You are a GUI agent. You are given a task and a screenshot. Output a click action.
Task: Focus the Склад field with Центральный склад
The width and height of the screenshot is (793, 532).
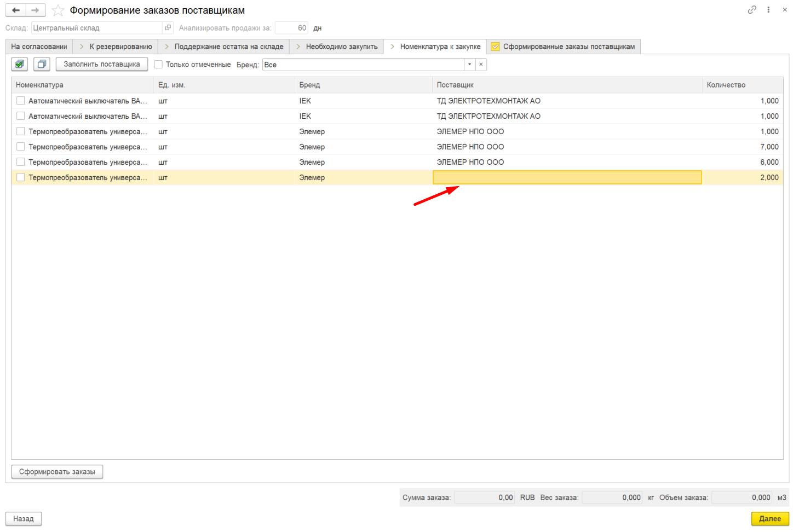coord(97,28)
